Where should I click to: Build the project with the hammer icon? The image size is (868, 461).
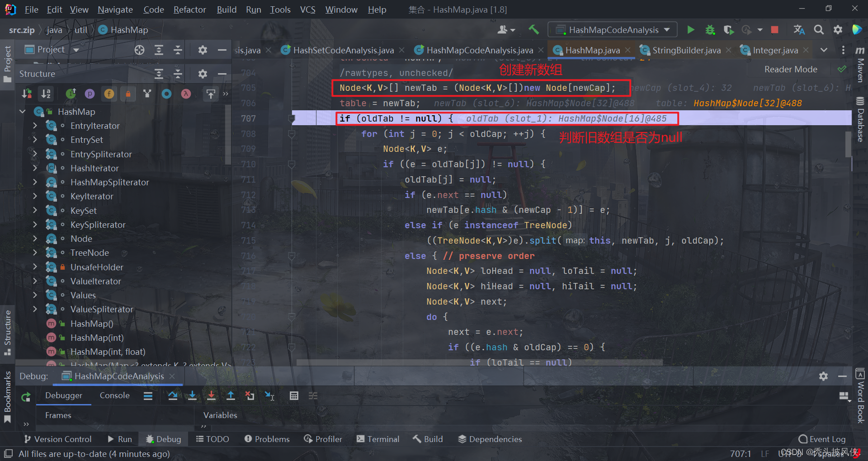pos(533,30)
